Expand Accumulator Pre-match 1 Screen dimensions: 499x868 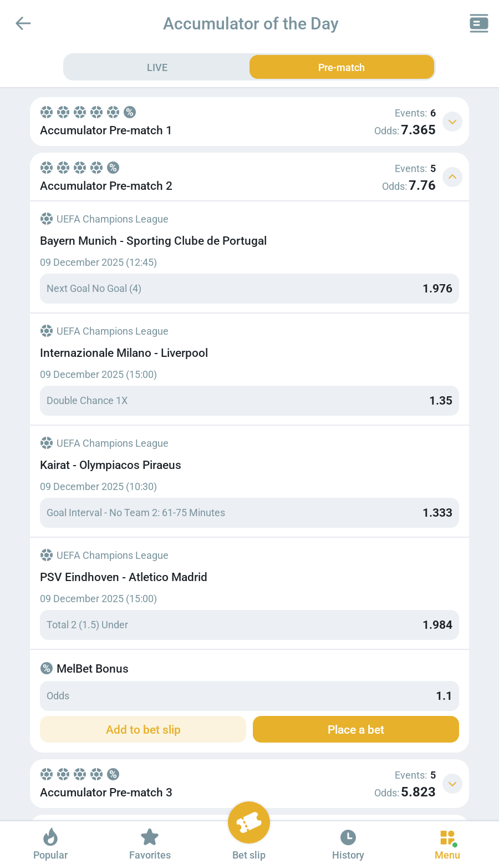tap(452, 122)
